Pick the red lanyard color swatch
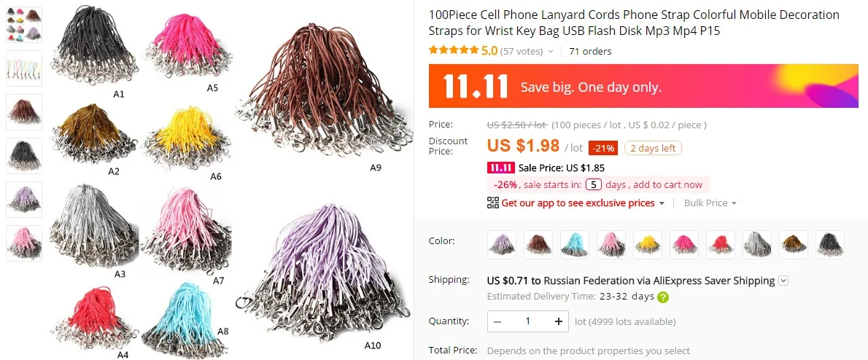Screen dimensions: 868x360 pyautogui.click(x=721, y=245)
